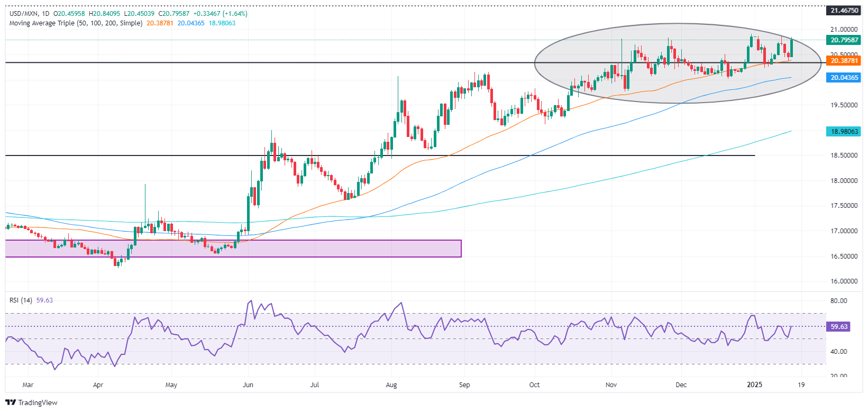Click the 2025 label on time axis

(x=754, y=385)
